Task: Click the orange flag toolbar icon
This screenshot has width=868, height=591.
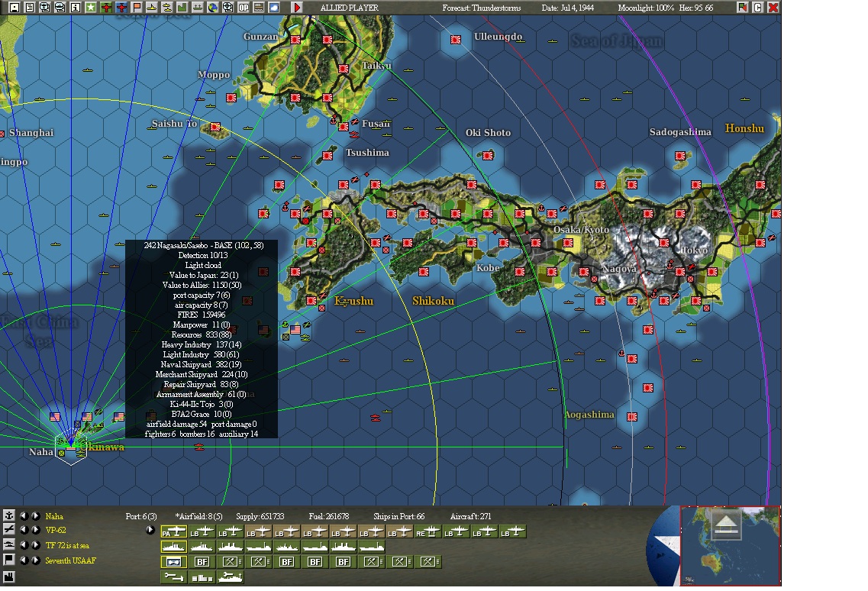Action: [137, 7]
